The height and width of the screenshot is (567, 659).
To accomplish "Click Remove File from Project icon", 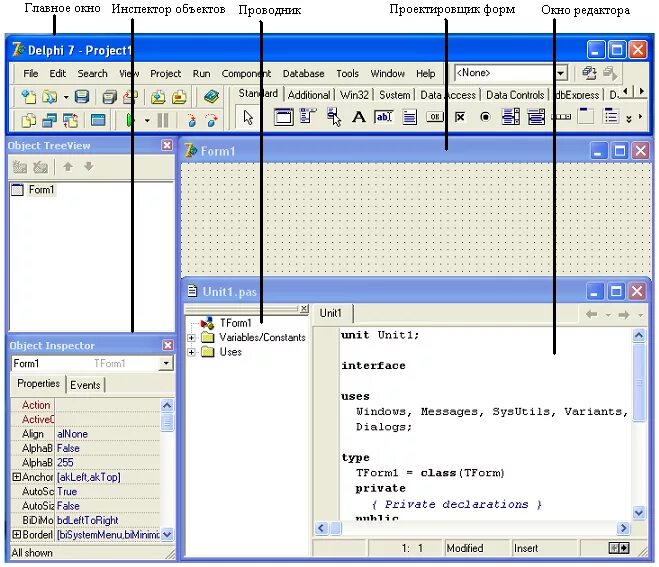I will (x=179, y=97).
